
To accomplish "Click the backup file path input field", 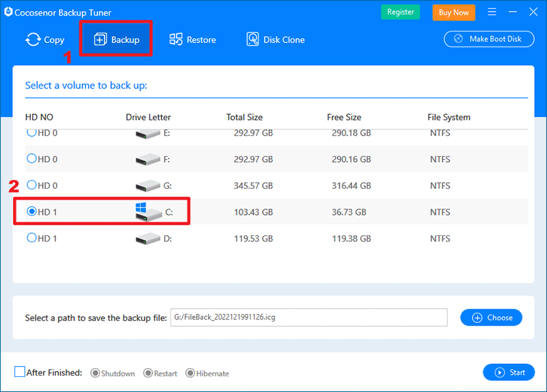I will 309,317.
